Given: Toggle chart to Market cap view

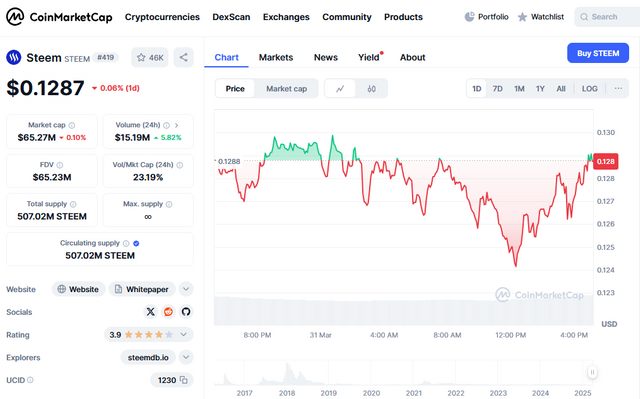Looking at the screenshot, I should (x=287, y=89).
